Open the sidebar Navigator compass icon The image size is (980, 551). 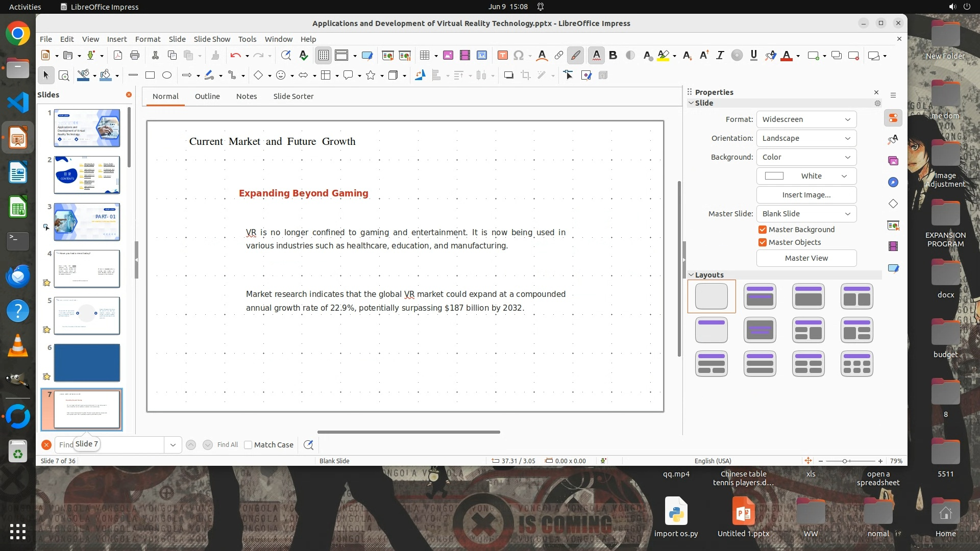[893, 183]
